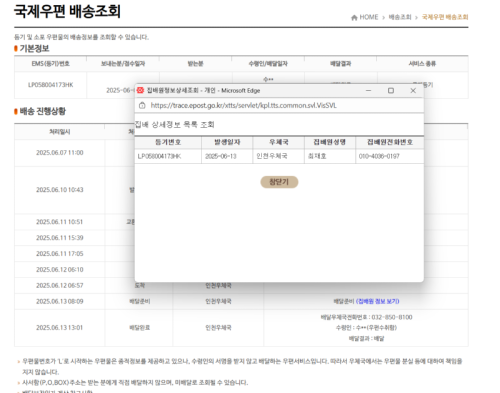
Task: Select the 2025.06.13 08:09 timestamp
Action: pyautogui.click(x=60, y=302)
